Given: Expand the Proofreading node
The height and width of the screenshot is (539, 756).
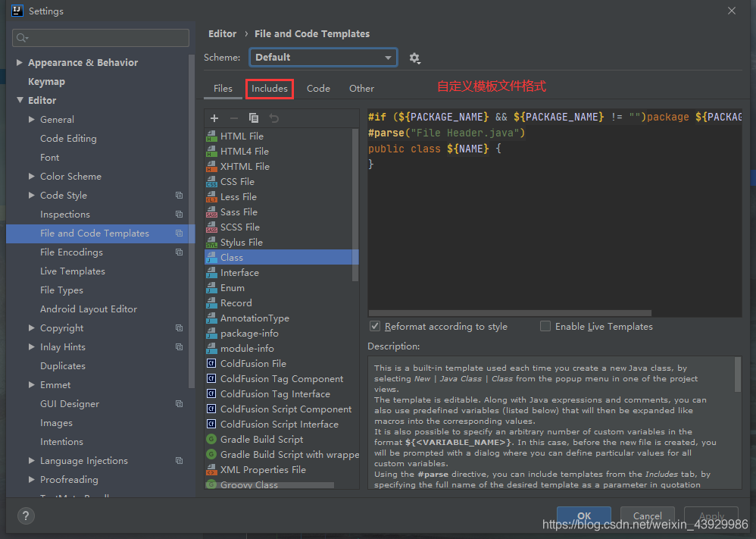Looking at the screenshot, I should coord(32,479).
